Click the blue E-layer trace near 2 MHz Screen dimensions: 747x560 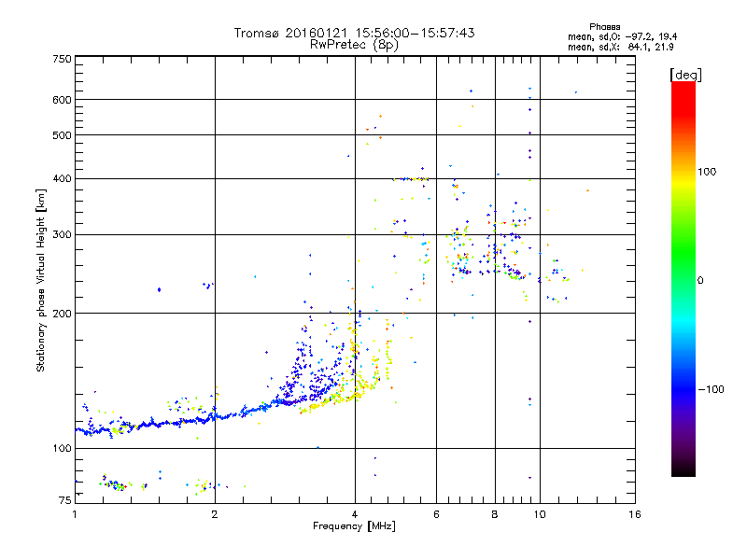pyautogui.click(x=215, y=416)
